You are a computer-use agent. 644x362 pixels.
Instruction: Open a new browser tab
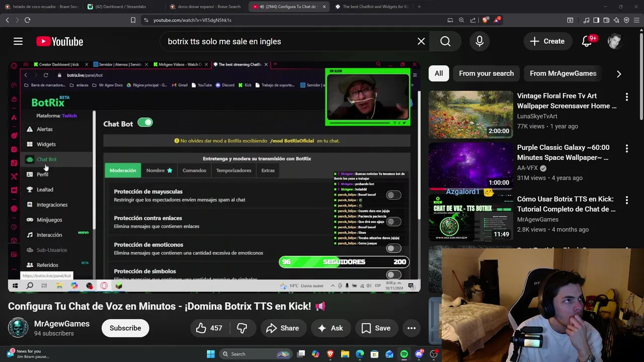point(419,7)
